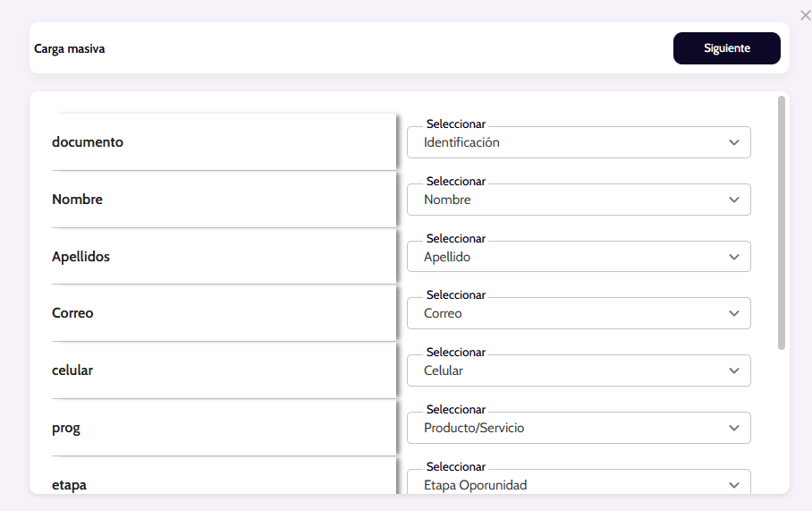
Task: Click the chevron arrow on Identificación selector
Action: tap(734, 143)
